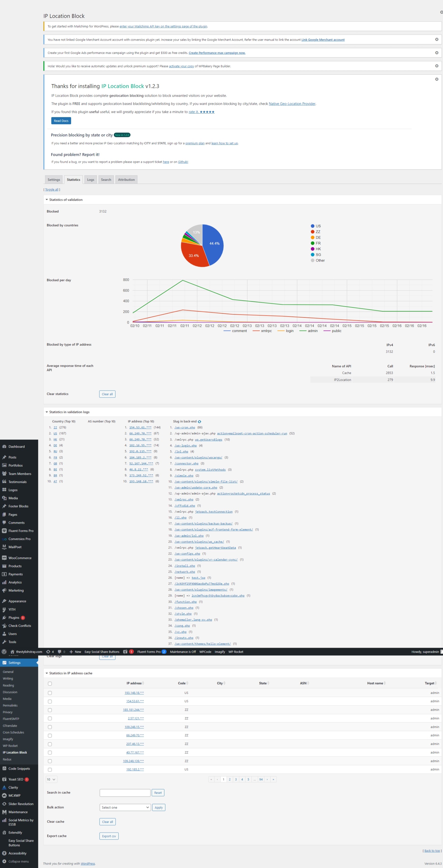Open Analytics bar chart icon
Image resolution: width=443 pixels, height=868 pixels.
pyautogui.click(x=4, y=582)
